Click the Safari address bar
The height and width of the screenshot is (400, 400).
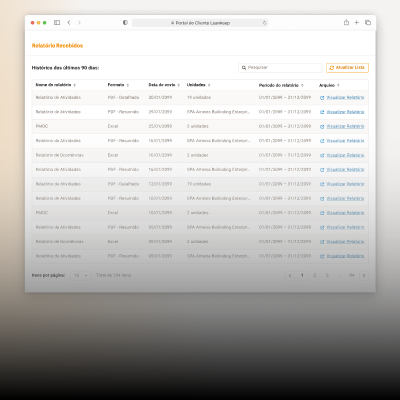click(200, 23)
